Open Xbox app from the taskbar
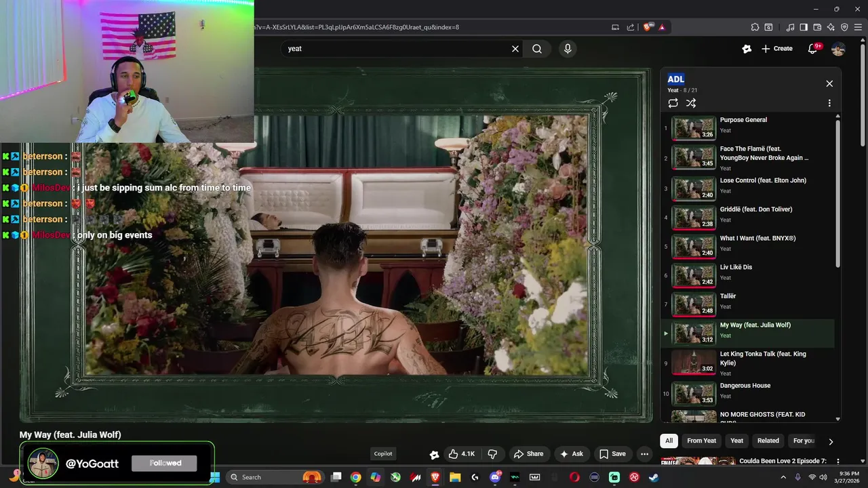 pyautogui.click(x=395, y=477)
